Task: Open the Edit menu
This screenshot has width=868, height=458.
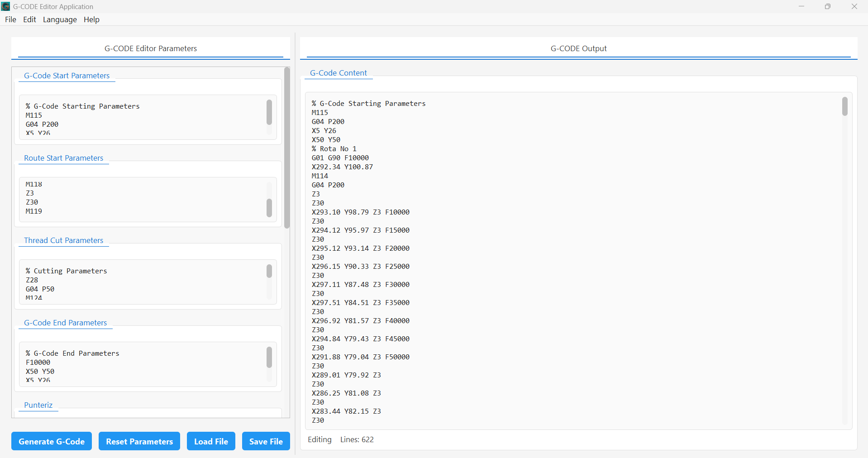Action: tap(29, 19)
